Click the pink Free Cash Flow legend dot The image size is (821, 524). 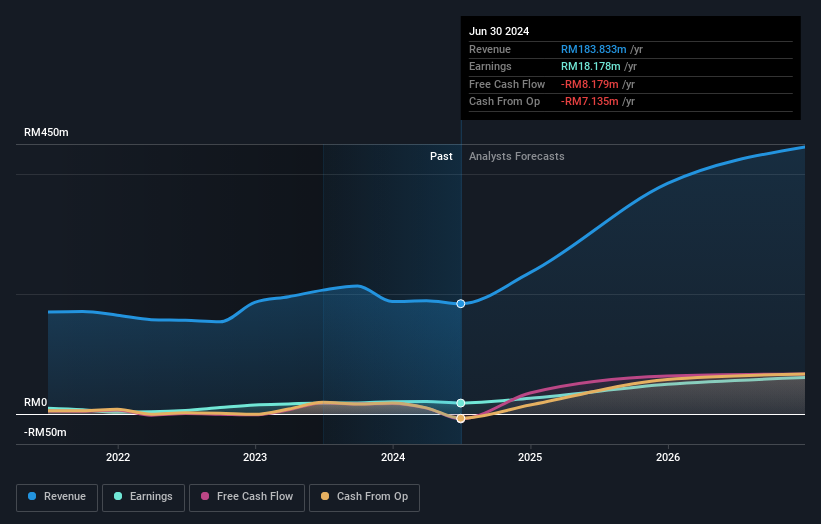(205, 496)
